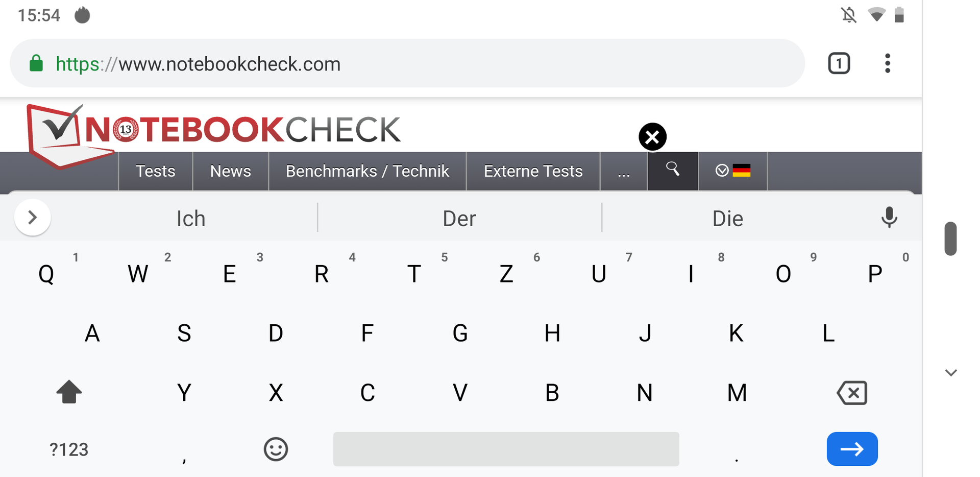This screenshot has height=477, width=980.
Task: Open the Benchmarks / Technik menu
Action: (x=367, y=171)
